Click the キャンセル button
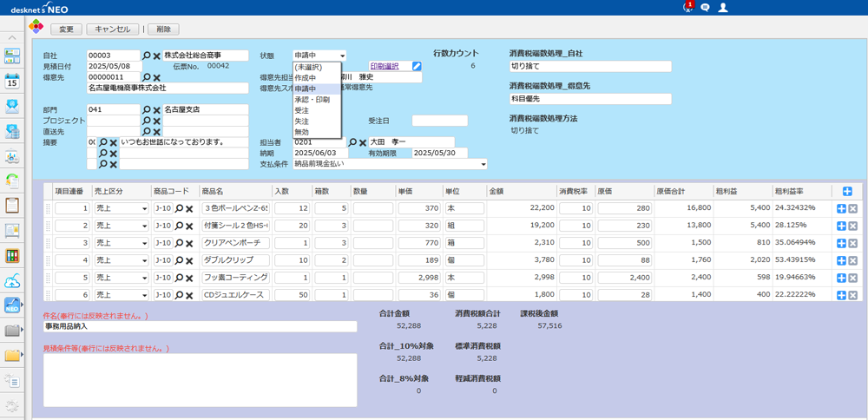Screen dimensions: 868x420 [x=112, y=29]
